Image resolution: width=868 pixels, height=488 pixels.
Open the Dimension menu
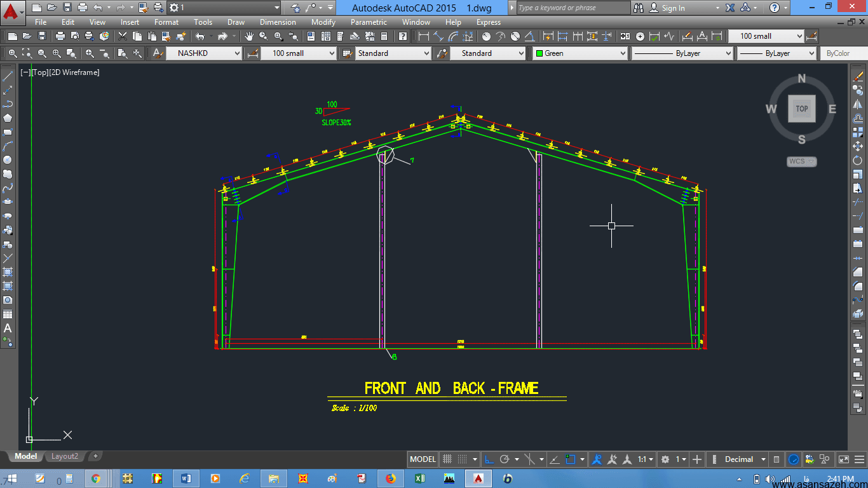click(278, 22)
